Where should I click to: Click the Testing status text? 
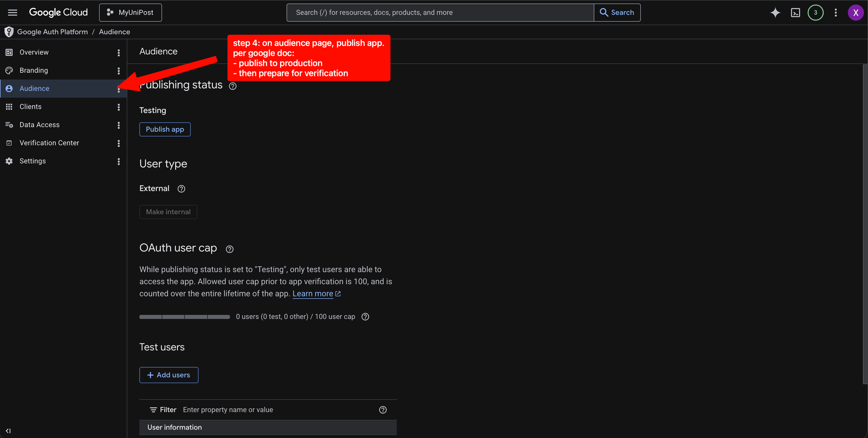point(153,110)
